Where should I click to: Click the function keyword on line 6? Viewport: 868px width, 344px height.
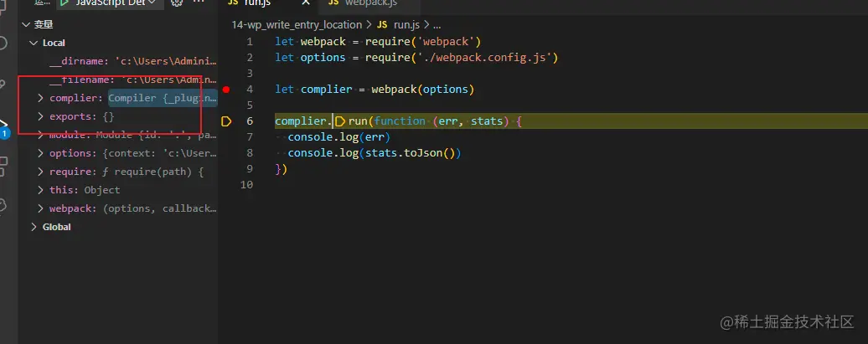tap(400, 121)
